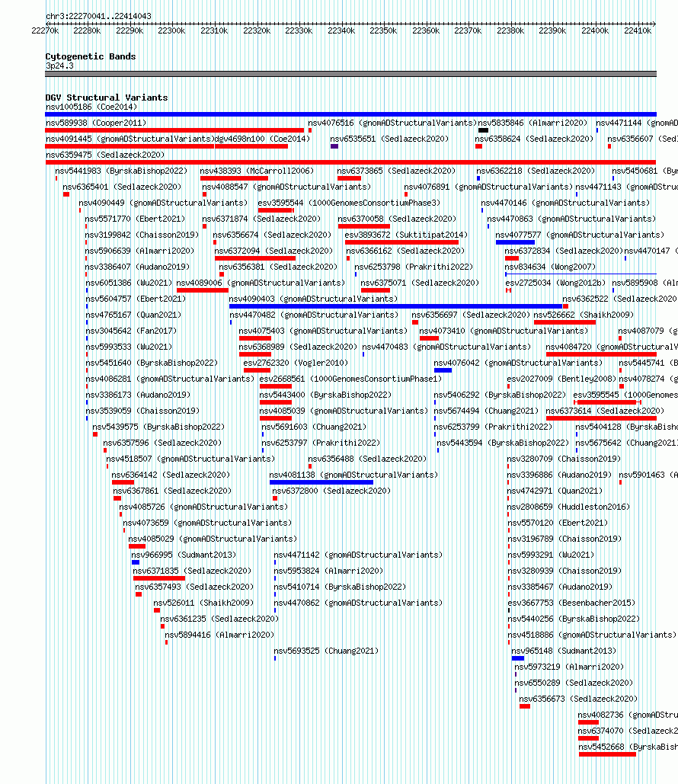Viewport: 678px width, 784px height.
Task: Open nsv6535651 (Sedlazeck2020) label
Action: pos(389,139)
